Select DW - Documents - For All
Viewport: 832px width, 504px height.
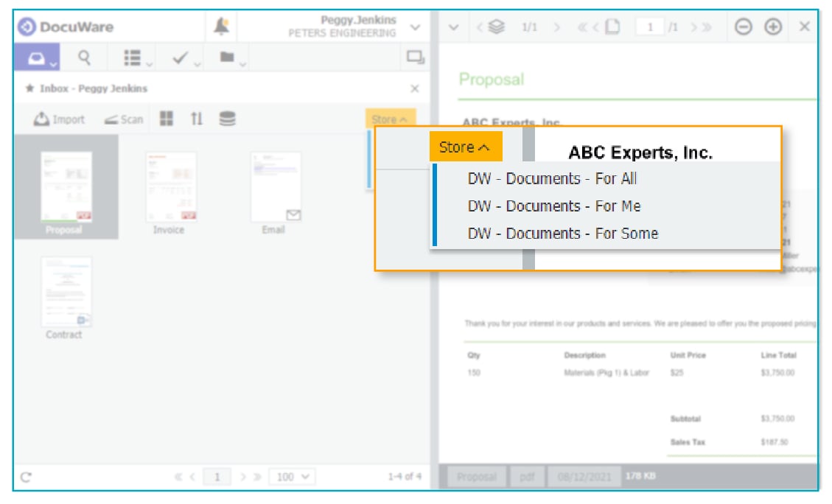(552, 178)
